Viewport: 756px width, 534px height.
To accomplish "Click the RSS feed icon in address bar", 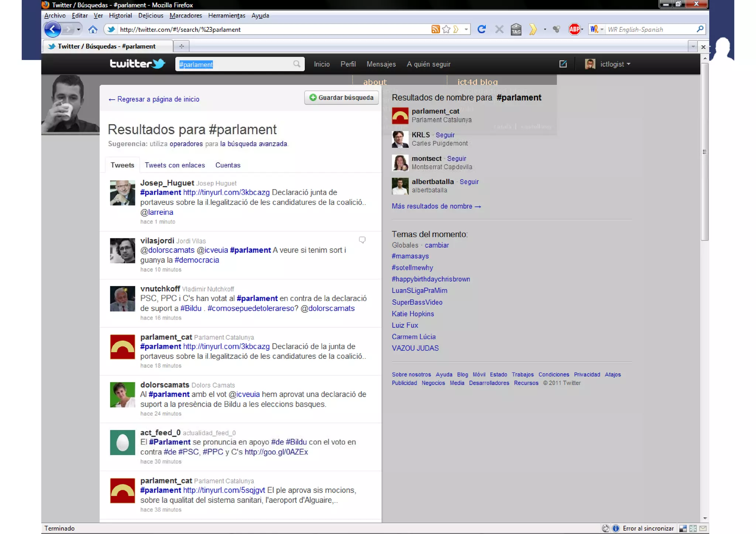I will 435,30.
